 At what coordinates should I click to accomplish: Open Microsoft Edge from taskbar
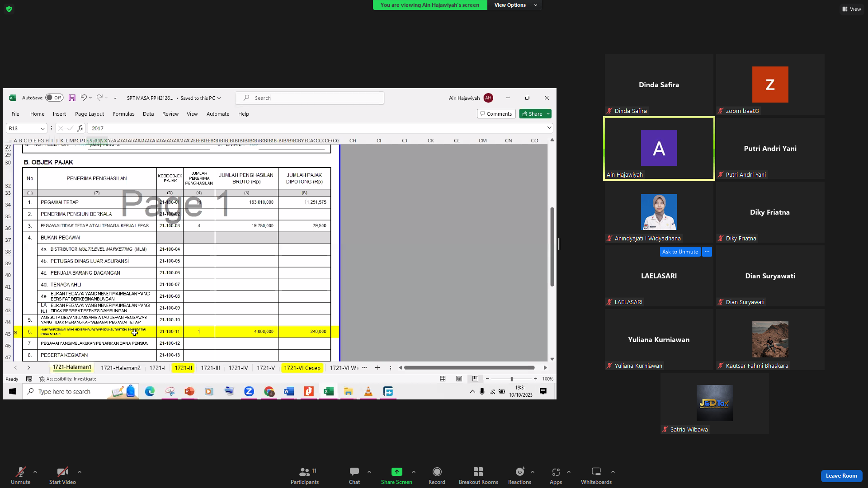coord(150,391)
